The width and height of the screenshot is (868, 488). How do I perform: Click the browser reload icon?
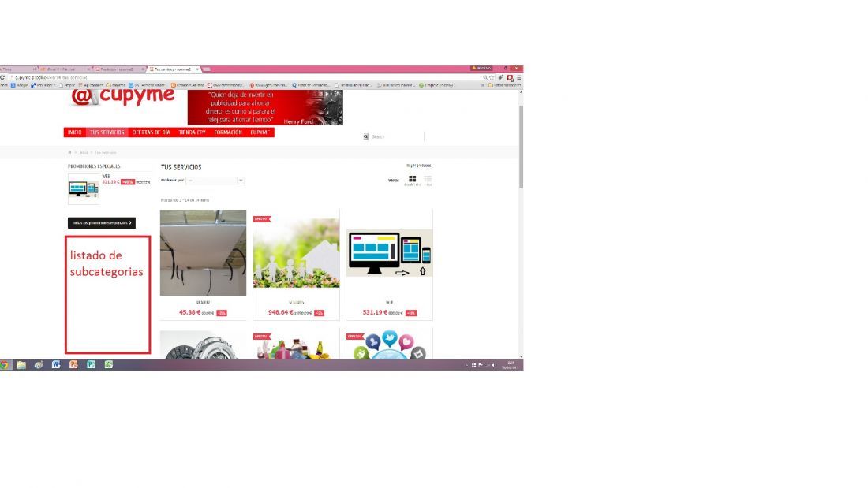[x=3, y=78]
